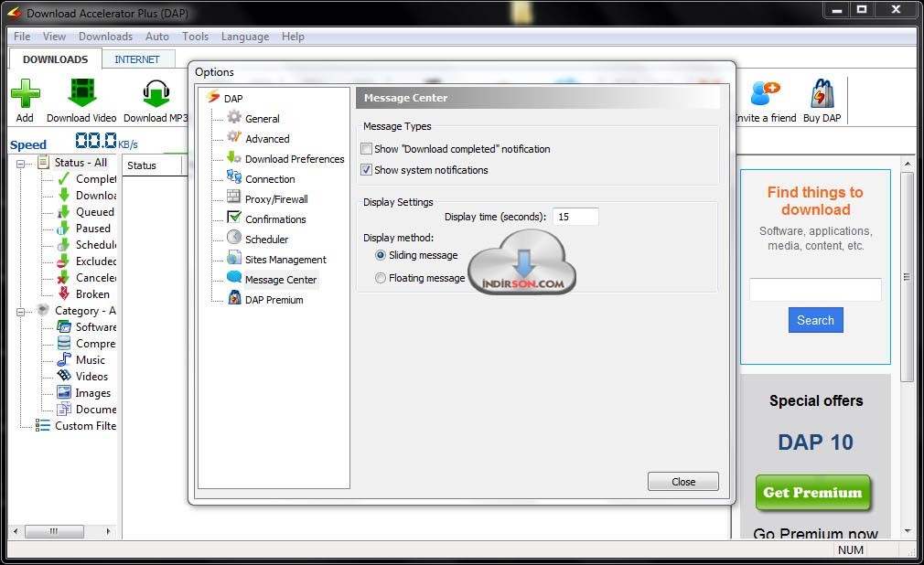Open General options via gear icon

pos(234,117)
